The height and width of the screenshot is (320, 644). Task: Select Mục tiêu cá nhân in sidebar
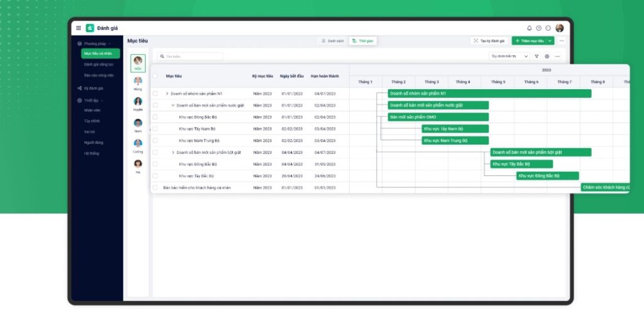[x=99, y=53]
